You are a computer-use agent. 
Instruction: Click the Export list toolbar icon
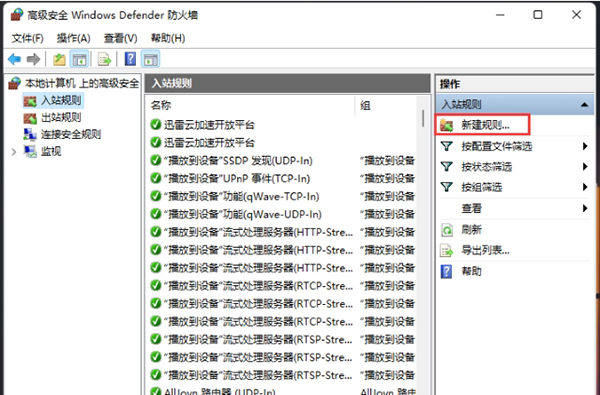104,59
